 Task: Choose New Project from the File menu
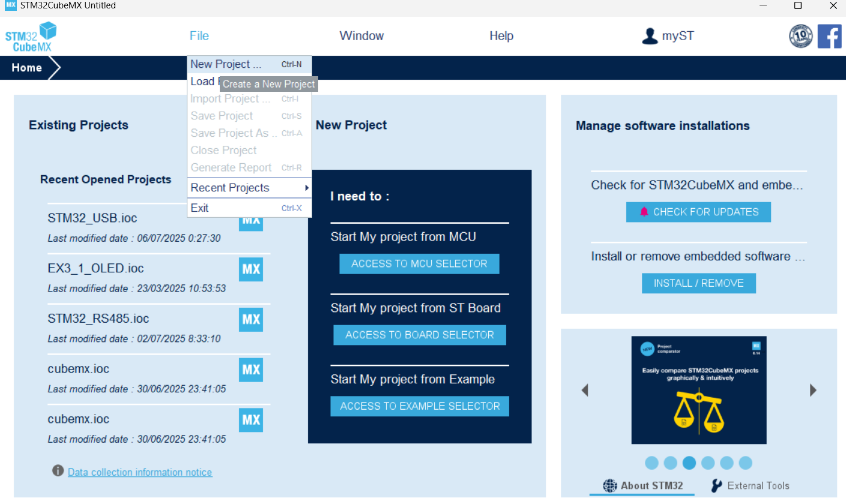[x=250, y=64]
